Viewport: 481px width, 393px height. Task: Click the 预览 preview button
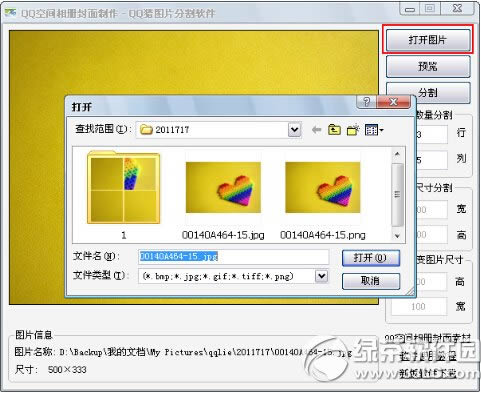[428, 66]
